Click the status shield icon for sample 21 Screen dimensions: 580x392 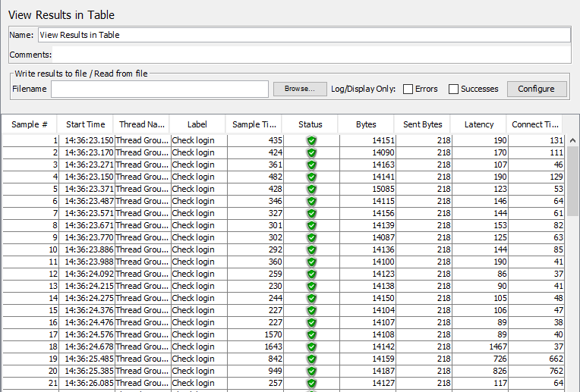pyautogui.click(x=311, y=383)
